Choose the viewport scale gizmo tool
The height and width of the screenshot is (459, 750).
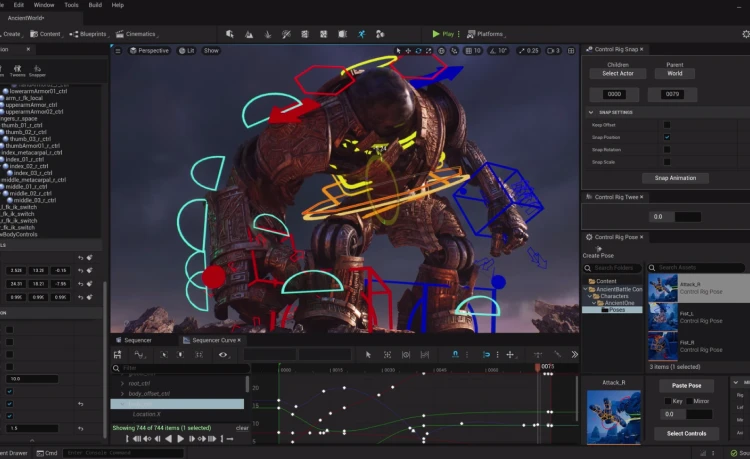[x=428, y=51]
